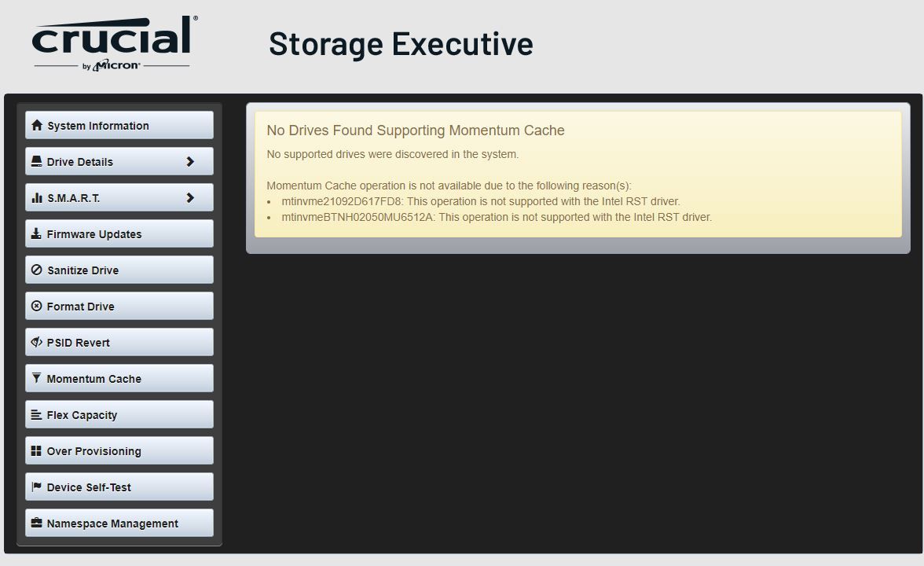Click the prohibition icon beside Sanitize Drive
This screenshot has height=566, width=924.
tap(36, 270)
